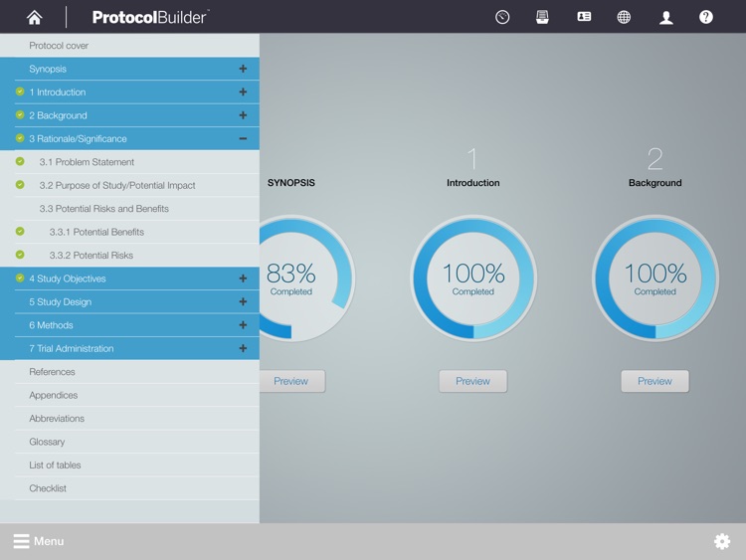This screenshot has width=746, height=560.
Task: Expand 2 Background section with plus
Action: (243, 115)
